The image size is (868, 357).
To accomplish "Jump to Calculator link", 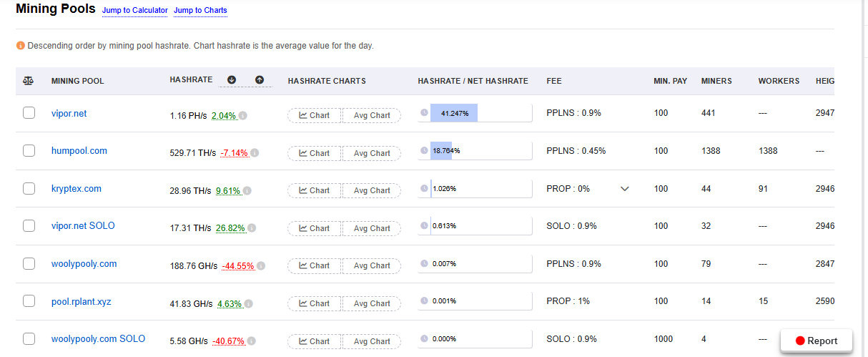I will [135, 11].
